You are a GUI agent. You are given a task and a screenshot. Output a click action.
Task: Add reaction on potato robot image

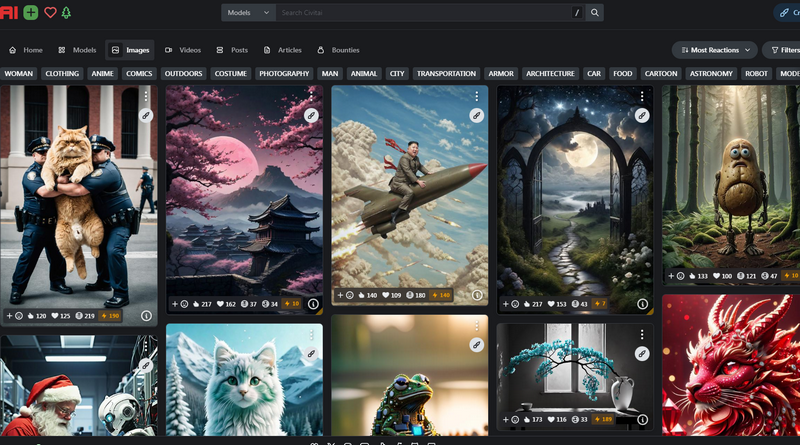coord(676,276)
